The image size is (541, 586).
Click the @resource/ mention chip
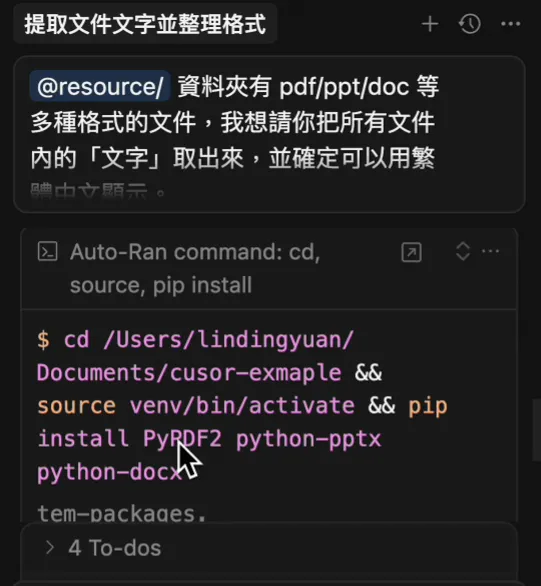click(x=100, y=86)
